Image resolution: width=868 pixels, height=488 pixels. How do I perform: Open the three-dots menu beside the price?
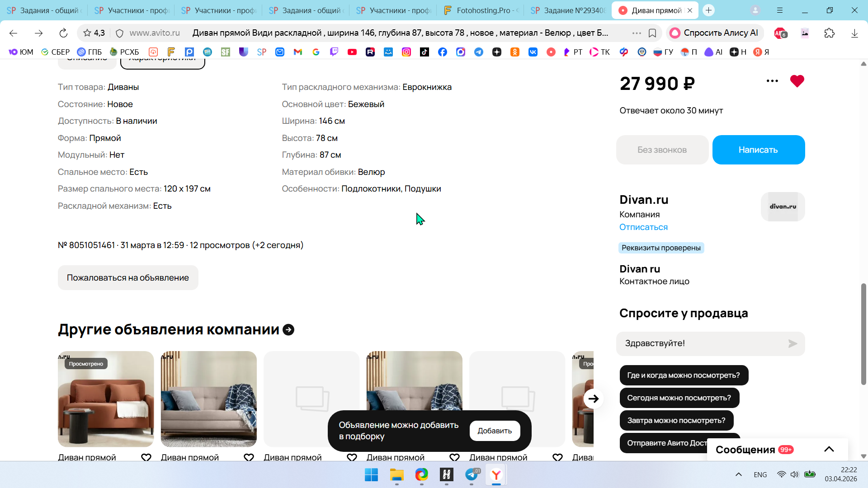click(x=772, y=81)
